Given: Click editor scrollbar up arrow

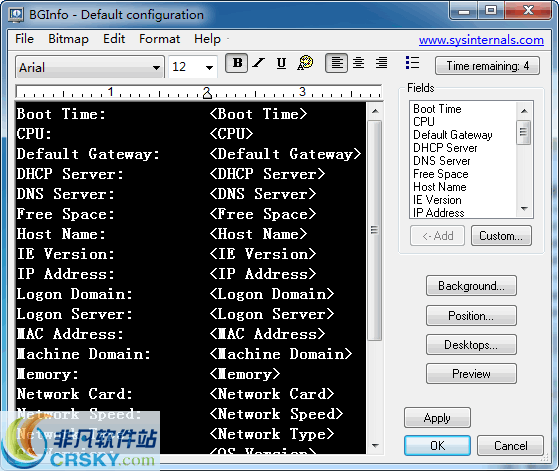Looking at the screenshot, I should coord(375,111).
